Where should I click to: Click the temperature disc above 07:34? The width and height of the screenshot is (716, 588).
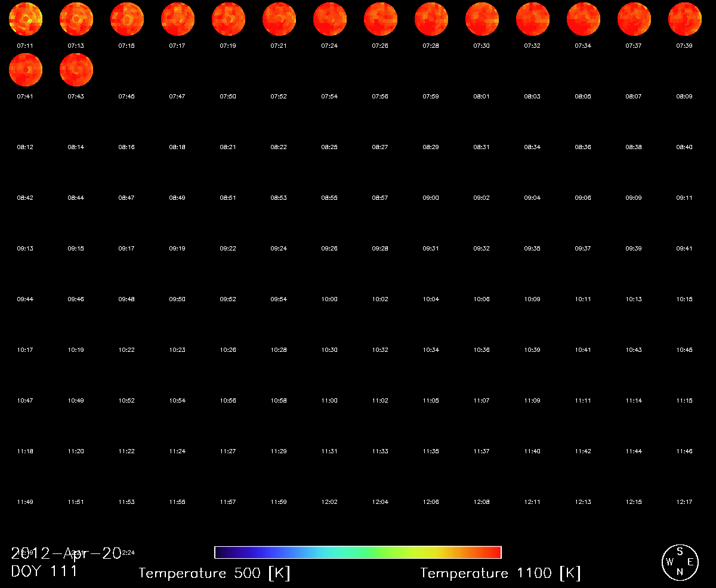(584, 20)
